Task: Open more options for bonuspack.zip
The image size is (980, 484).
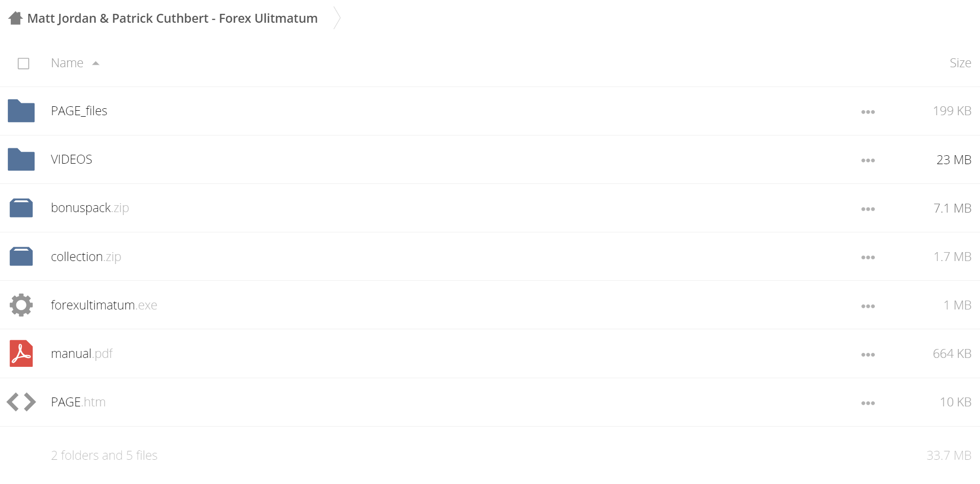Action: 868,209
